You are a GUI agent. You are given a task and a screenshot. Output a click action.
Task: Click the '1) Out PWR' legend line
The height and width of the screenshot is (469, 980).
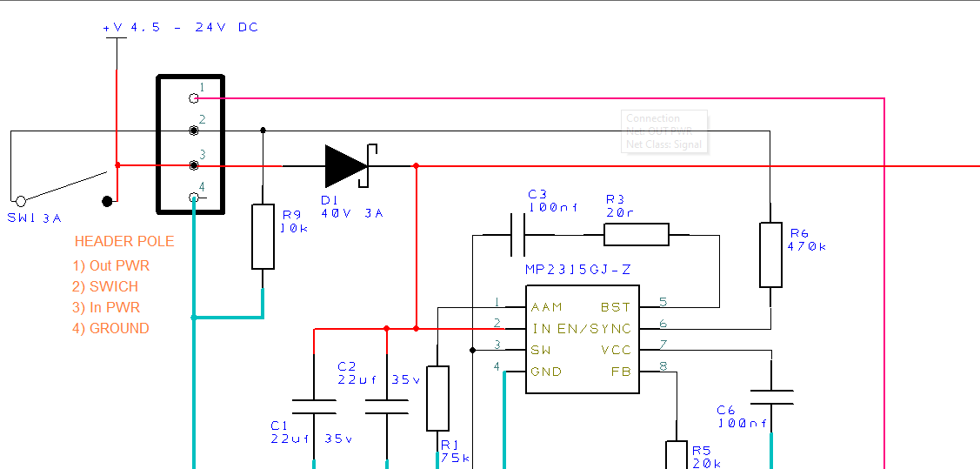(x=111, y=265)
